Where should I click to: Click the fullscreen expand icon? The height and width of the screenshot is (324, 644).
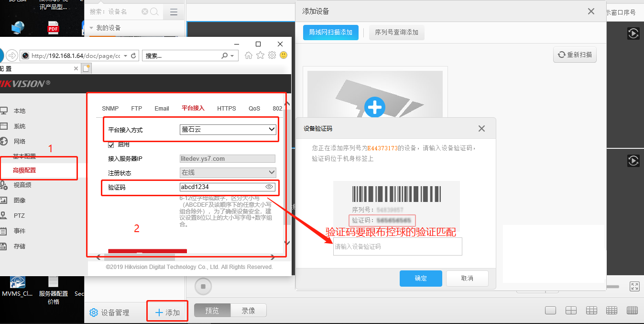click(x=634, y=286)
